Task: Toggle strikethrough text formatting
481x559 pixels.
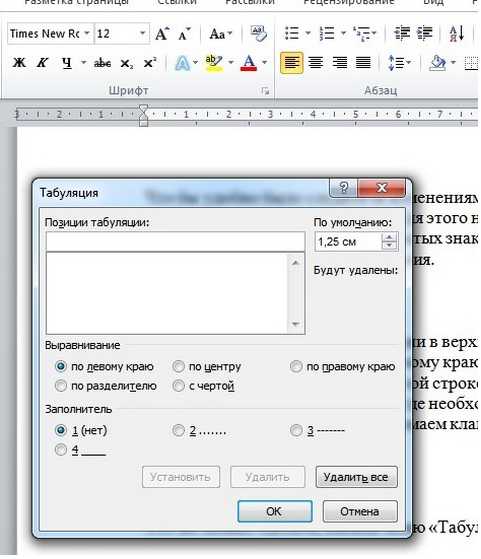Action: tap(102, 63)
